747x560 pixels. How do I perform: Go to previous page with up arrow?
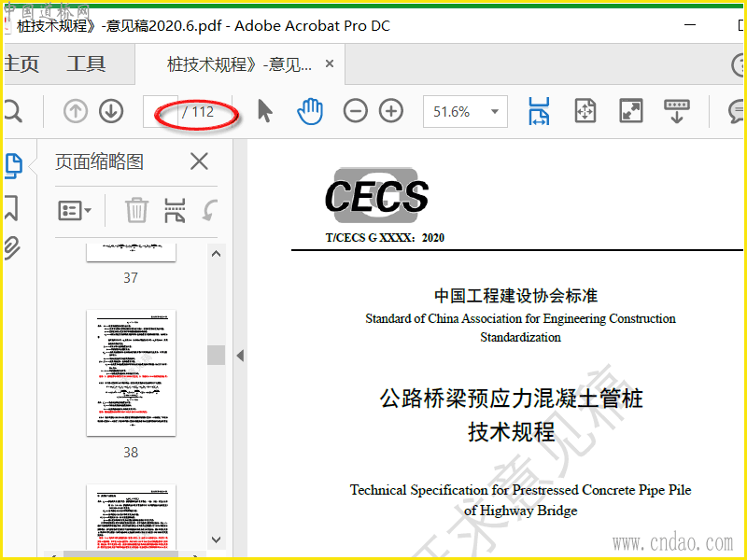pyautogui.click(x=76, y=111)
